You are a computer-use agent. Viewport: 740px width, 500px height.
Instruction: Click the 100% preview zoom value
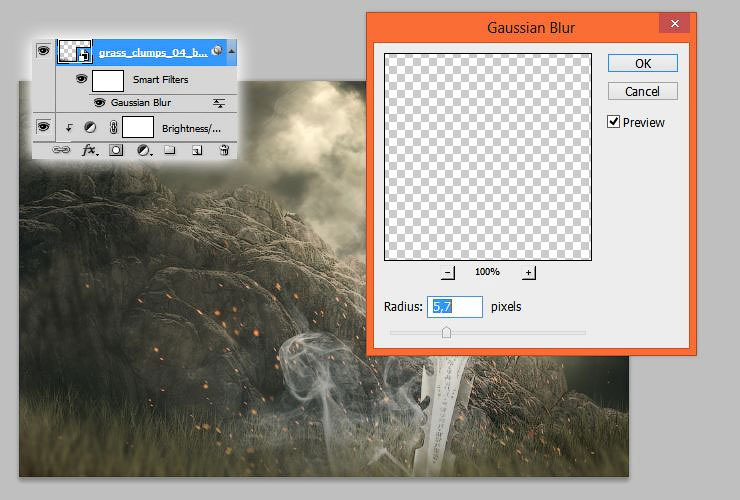487,272
